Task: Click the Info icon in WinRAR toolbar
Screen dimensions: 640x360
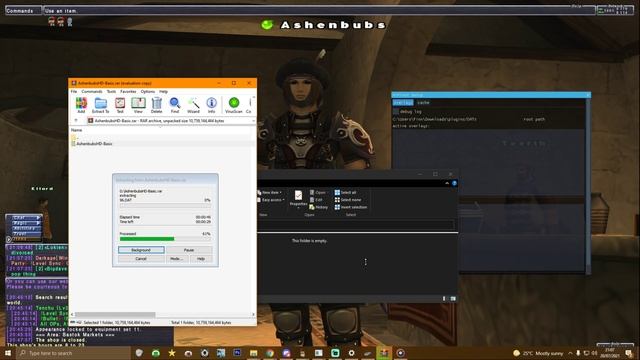Action: [x=211, y=105]
